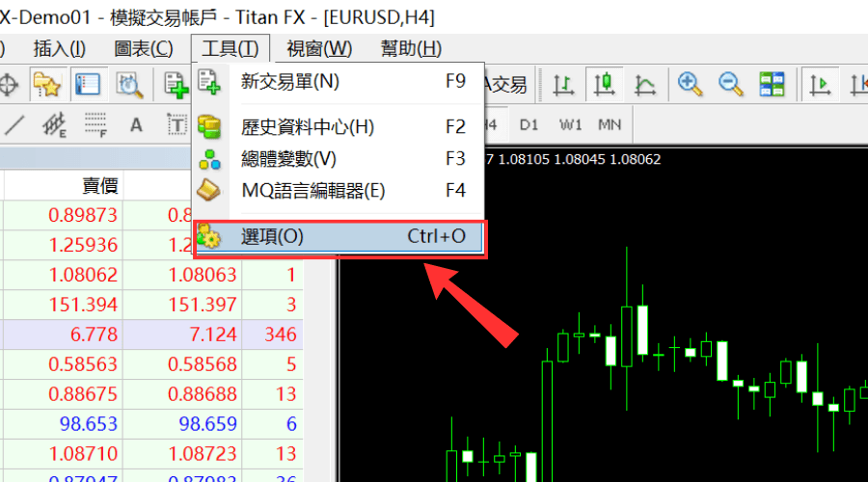Open the Strategy Tester magnifier icon
This screenshot has height=482, width=868.
[129, 85]
